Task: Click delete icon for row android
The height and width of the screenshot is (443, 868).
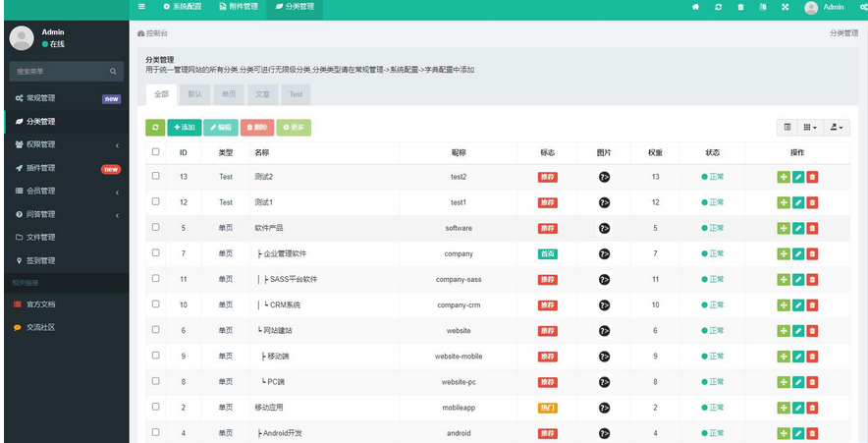Action: [x=812, y=433]
